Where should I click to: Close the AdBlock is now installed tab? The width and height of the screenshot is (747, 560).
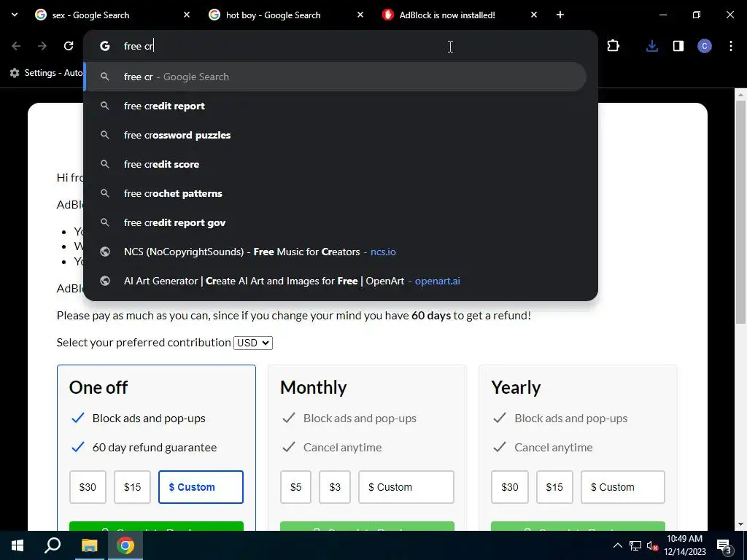click(533, 15)
